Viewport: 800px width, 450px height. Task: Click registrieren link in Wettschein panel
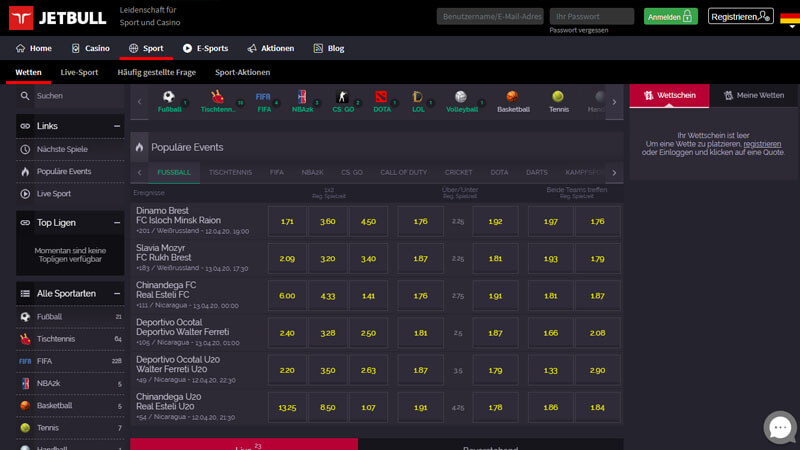pyautogui.click(x=762, y=144)
